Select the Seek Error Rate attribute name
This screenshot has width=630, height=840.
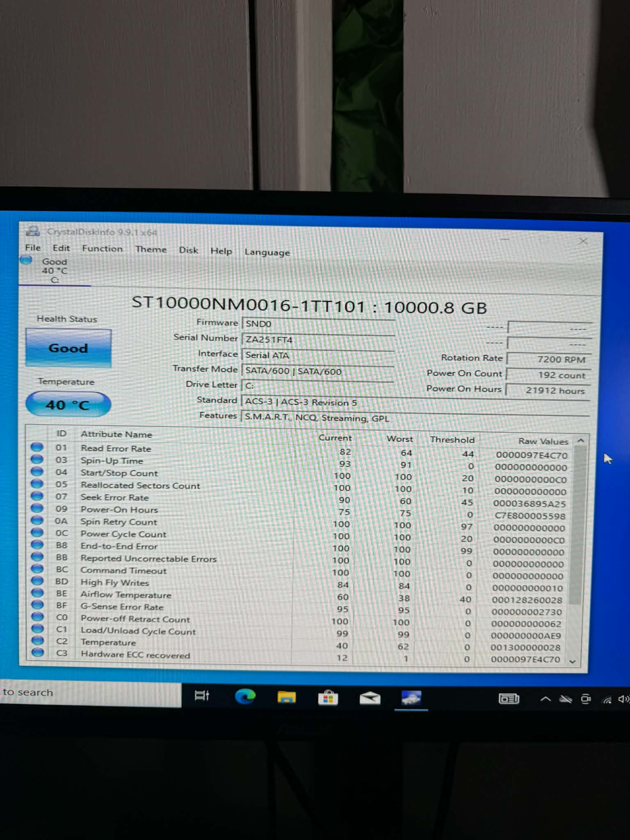point(114,498)
